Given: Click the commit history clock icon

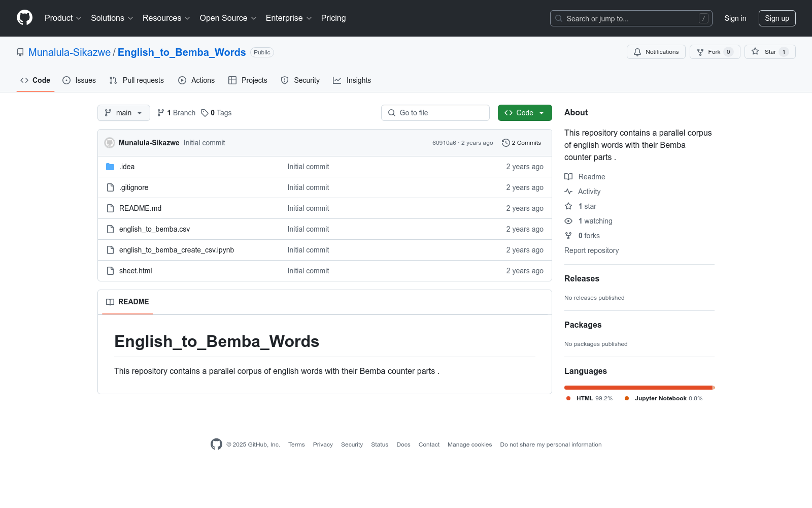Looking at the screenshot, I should pyautogui.click(x=505, y=143).
